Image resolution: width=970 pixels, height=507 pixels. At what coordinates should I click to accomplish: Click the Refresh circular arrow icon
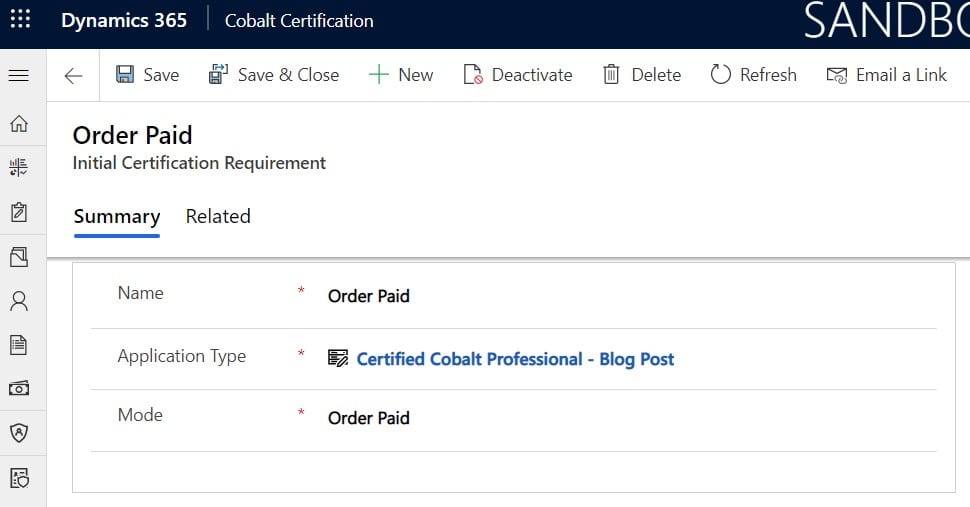click(721, 74)
